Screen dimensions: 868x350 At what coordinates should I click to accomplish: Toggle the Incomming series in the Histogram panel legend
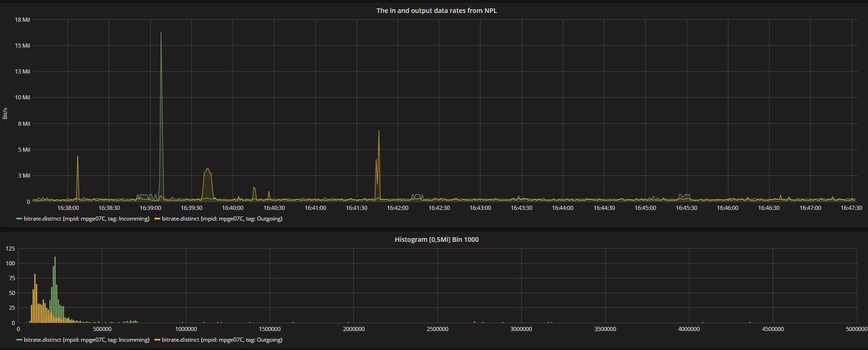click(87, 340)
